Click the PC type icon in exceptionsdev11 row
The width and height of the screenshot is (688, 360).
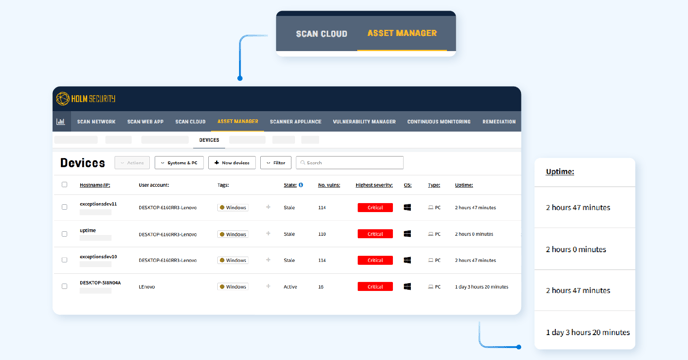pyautogui.click(x=430, y=207)
